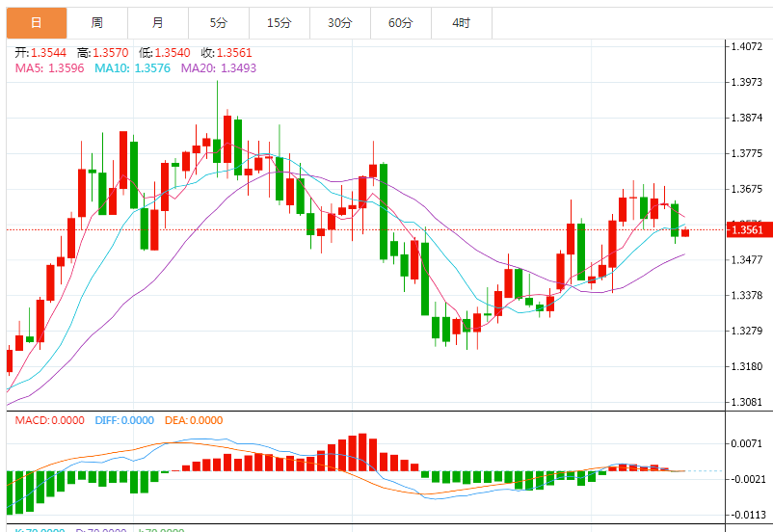Click the 1.3279 price axis label
The width and height of the screenshot is (773, 532).
click(746, 331)
